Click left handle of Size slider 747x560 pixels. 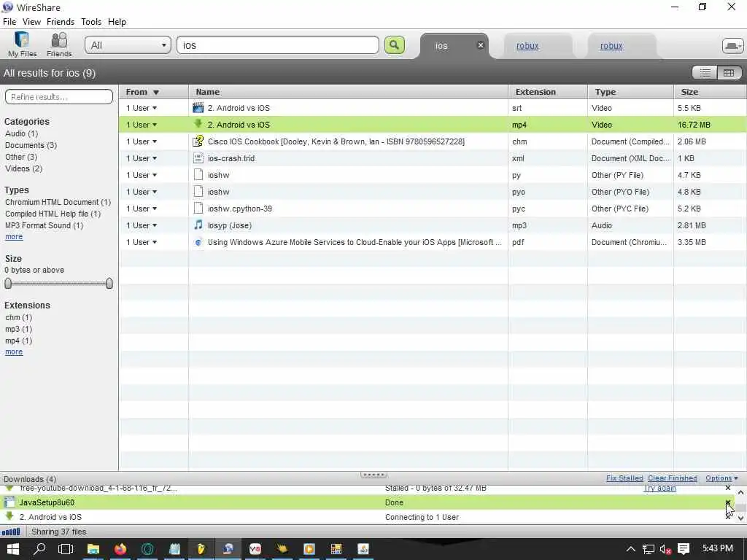pyautogui.click(x=7, y=284)
